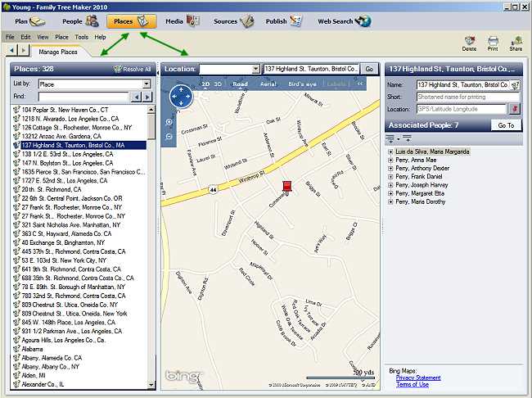The image size is (532, 398).
Task: Click the collapse all people icon
Action: click(x=407, y=138)
